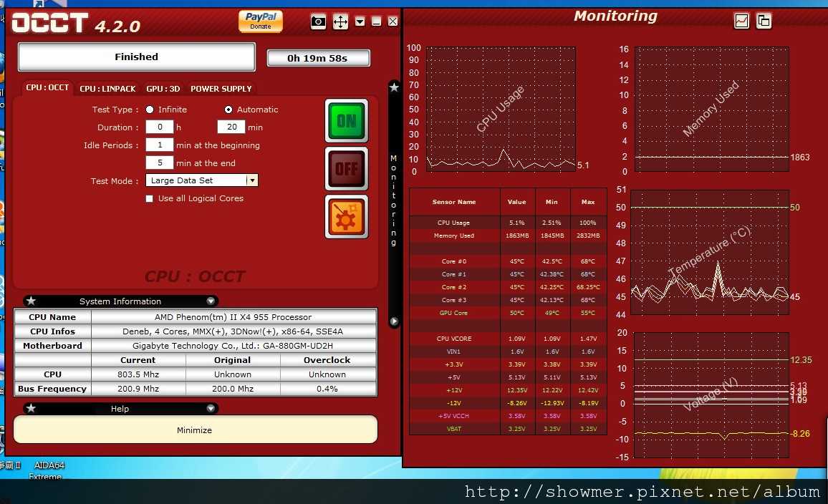Click the 68.25°C max value
828x504 pixels.
(x=588, y=287)
